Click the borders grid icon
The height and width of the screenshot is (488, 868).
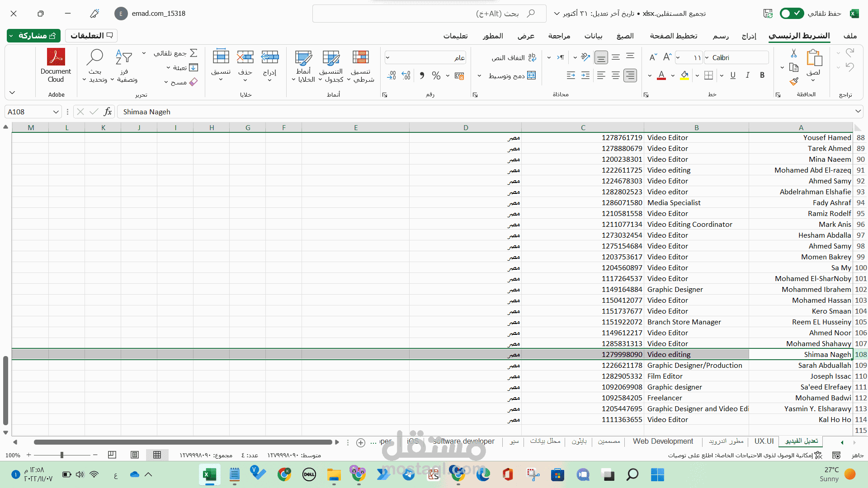(x=708, y=75)
